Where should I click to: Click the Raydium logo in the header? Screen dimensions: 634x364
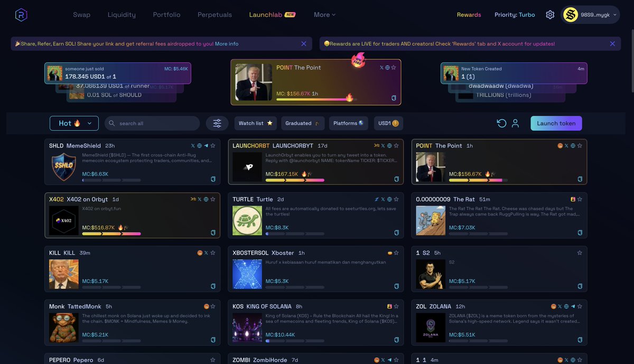point(21,15)
